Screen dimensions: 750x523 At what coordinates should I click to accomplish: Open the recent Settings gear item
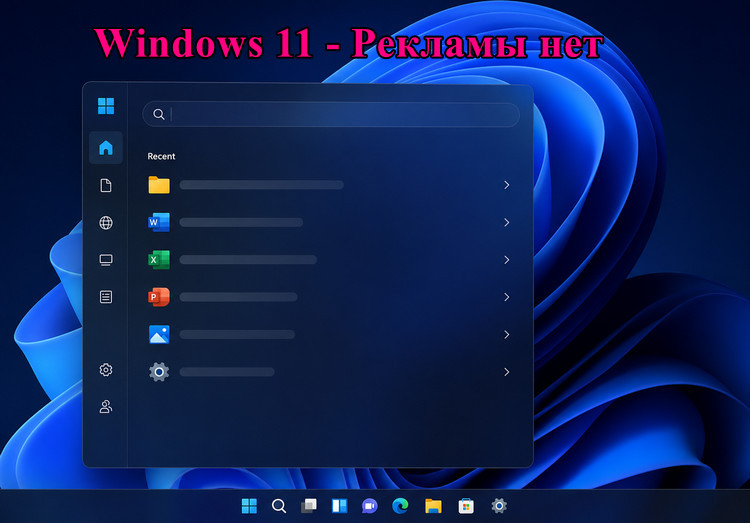(159, 372)
